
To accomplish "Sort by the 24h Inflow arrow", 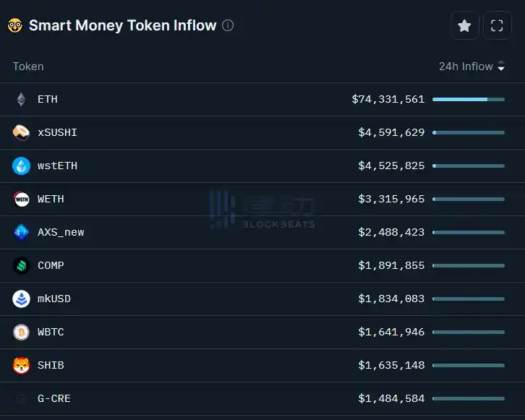I will pos(501,67).
